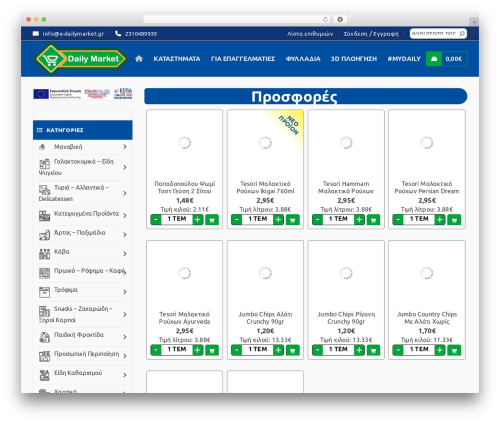Click Σύνδεση / Εγγραφή link

click(371, 34)
